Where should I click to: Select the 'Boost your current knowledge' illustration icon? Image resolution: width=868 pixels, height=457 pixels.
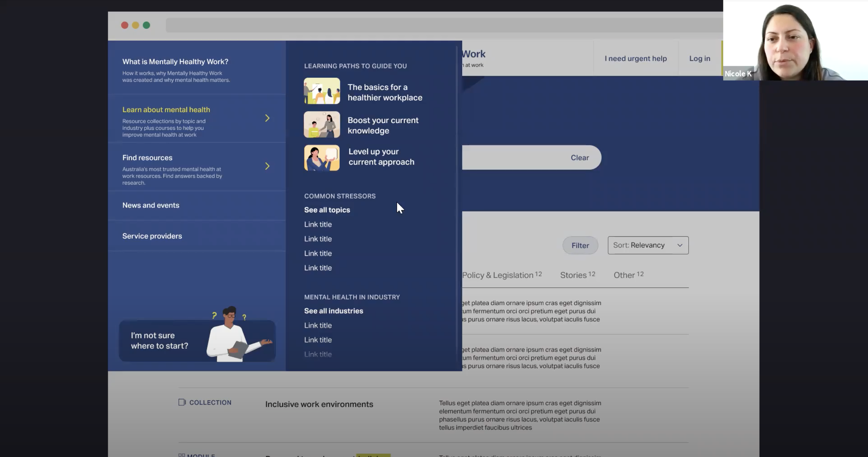pos(322,124)
